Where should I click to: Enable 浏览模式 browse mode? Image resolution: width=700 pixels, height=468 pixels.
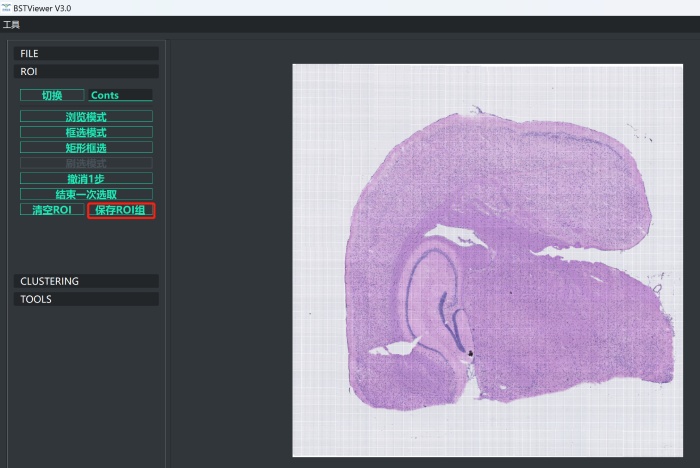point(86,117)
